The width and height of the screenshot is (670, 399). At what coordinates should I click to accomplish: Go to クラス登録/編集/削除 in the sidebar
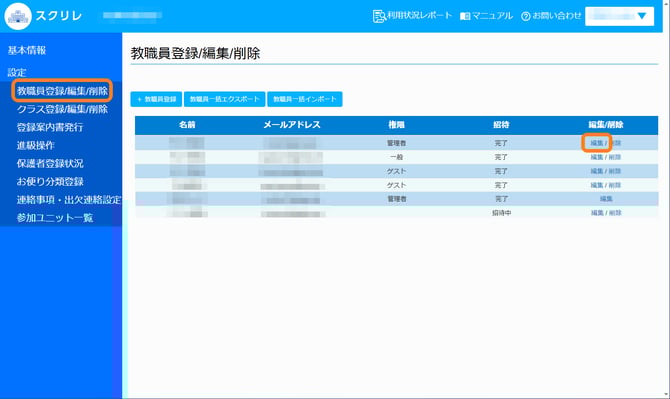point(62,109)
